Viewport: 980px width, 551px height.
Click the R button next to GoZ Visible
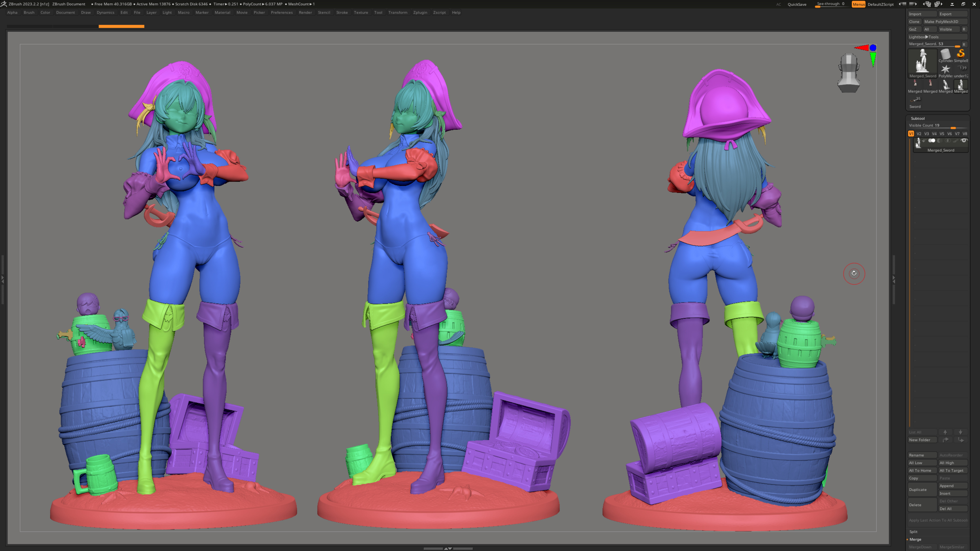pos(964,29)
